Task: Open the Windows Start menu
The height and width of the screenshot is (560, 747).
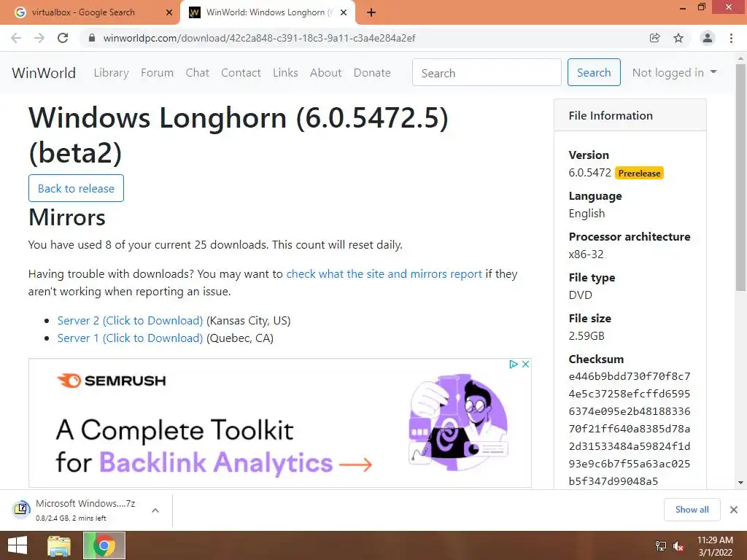Action: (18, 545)
